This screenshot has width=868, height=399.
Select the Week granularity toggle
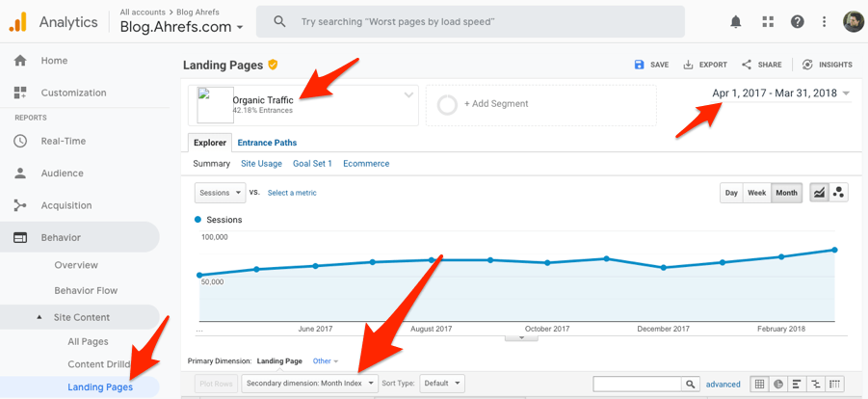tap(757, 193)
